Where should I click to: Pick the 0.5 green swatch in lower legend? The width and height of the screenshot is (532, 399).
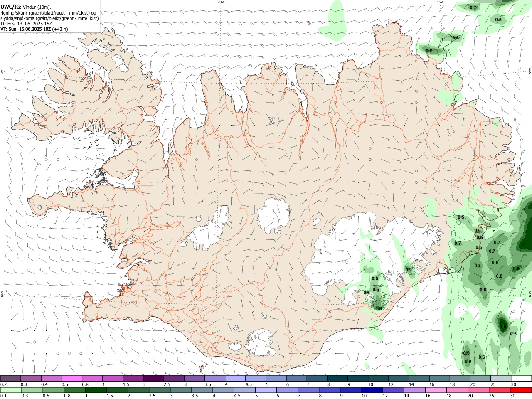[53, 390]
